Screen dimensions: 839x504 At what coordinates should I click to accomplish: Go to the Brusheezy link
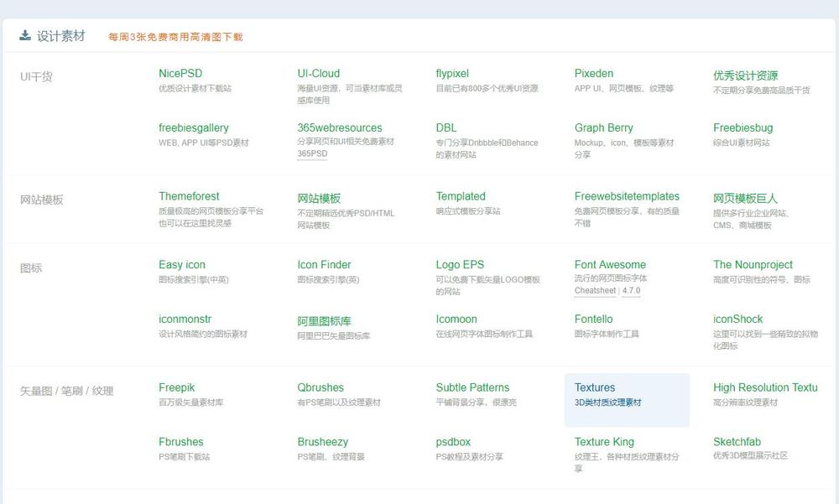click(323, 443)
